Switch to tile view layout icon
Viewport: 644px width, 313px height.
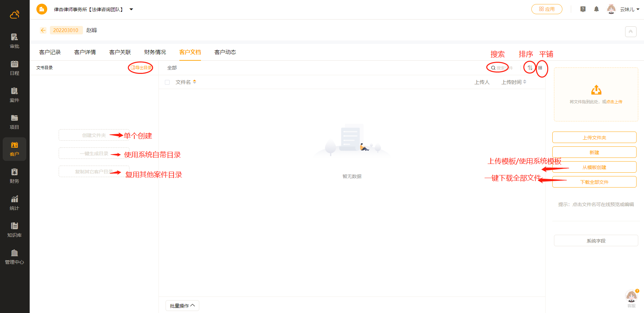tap(540, 68)
